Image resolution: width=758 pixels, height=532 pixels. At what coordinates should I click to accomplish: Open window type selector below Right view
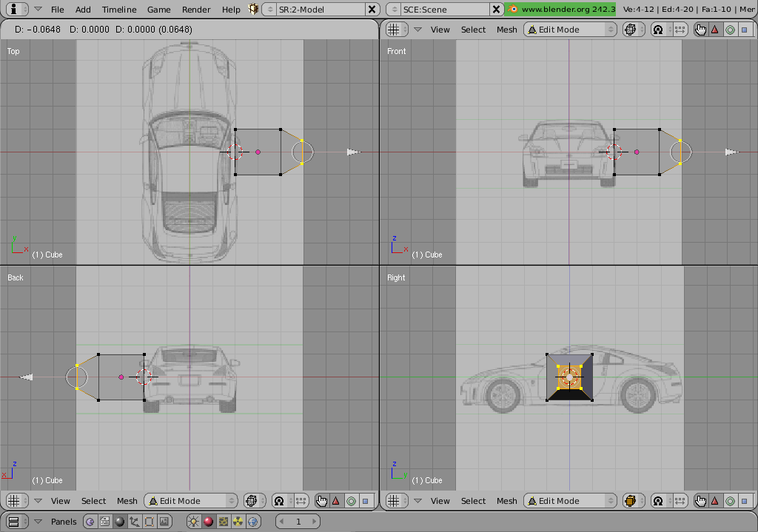point(398,501)
